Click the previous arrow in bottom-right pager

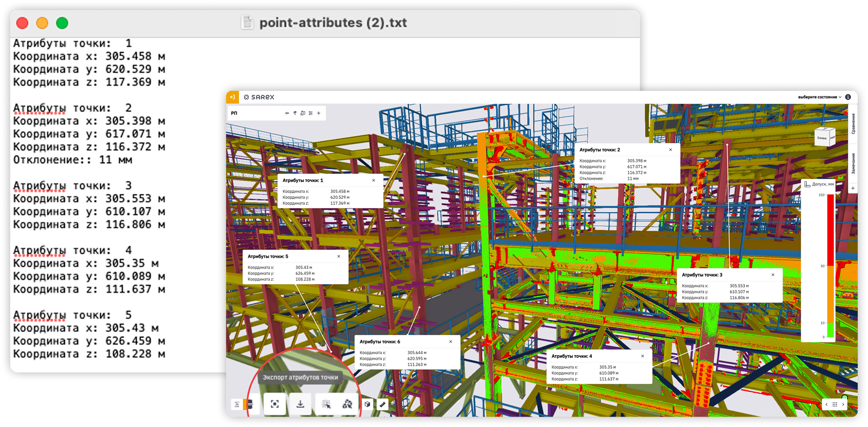(826, 404)
